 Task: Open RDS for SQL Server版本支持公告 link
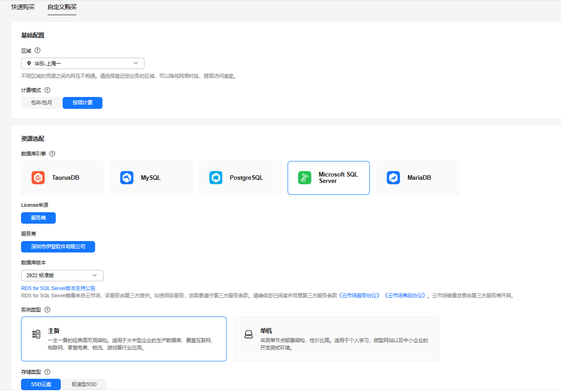58,288
